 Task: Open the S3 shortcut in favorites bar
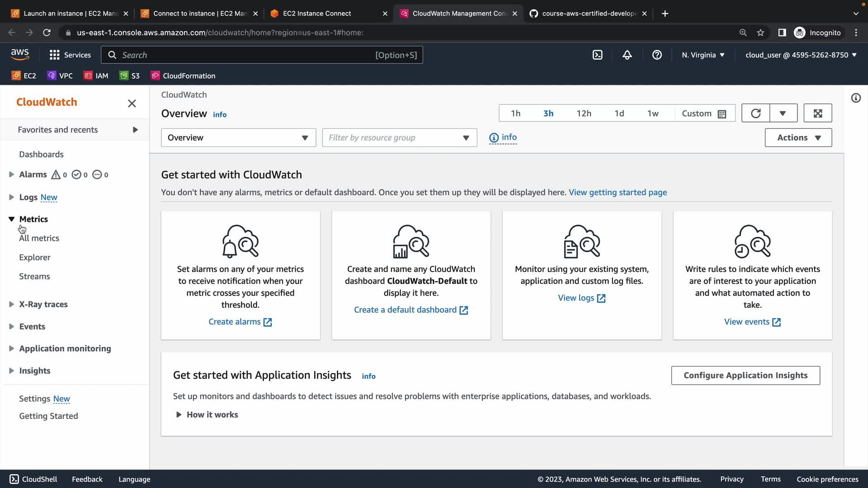coord(130,76)
